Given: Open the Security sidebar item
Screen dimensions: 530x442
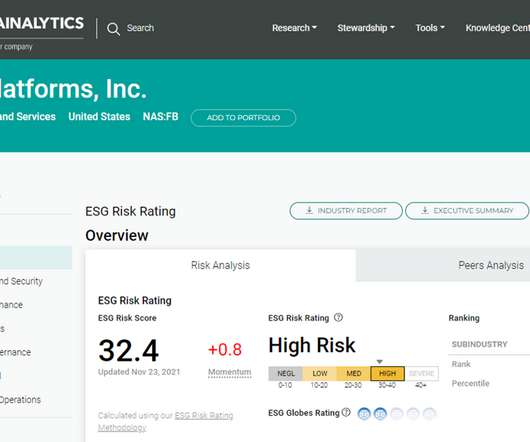Looking at the screenshot, I should [21, 281].
